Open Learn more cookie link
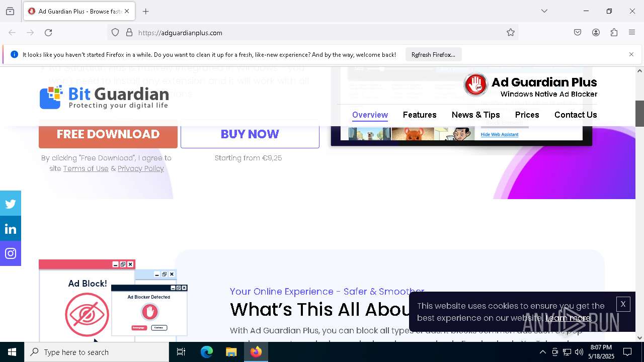Image resolution: width=644 pixels, height=362 pixels. pos(568,318)
